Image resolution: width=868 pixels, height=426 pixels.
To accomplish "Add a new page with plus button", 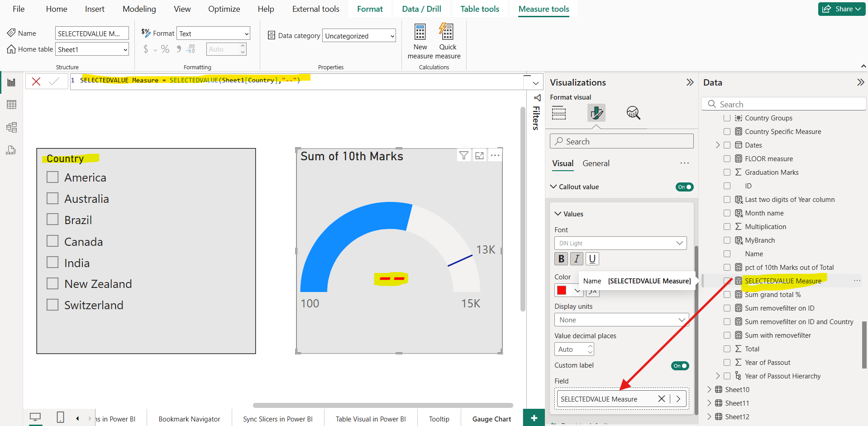I will click(x=534, y=418).
